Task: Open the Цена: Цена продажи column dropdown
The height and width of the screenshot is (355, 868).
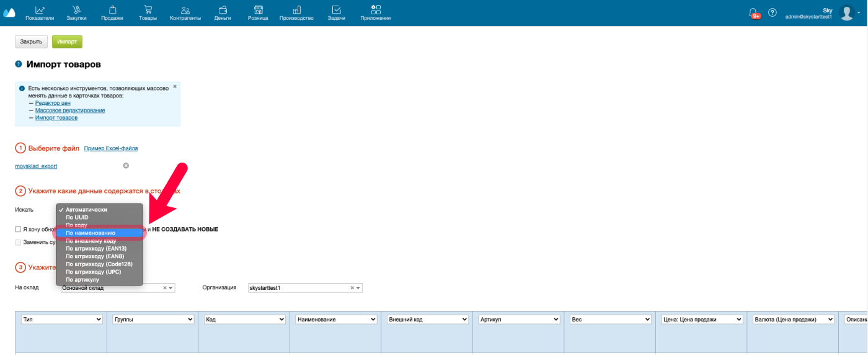Action: tap(702, 319)
